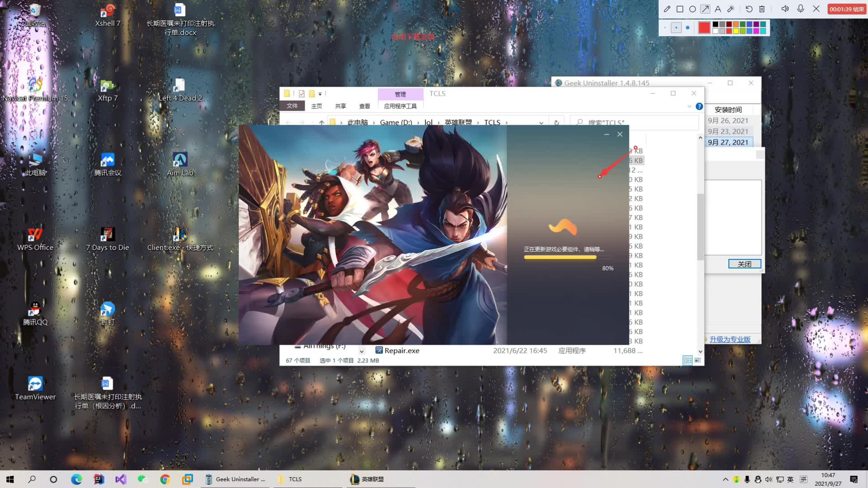Open the Aim Lab desktop shortcut
Viewport: 868px width, 488px height.
(x=180, y=164)
